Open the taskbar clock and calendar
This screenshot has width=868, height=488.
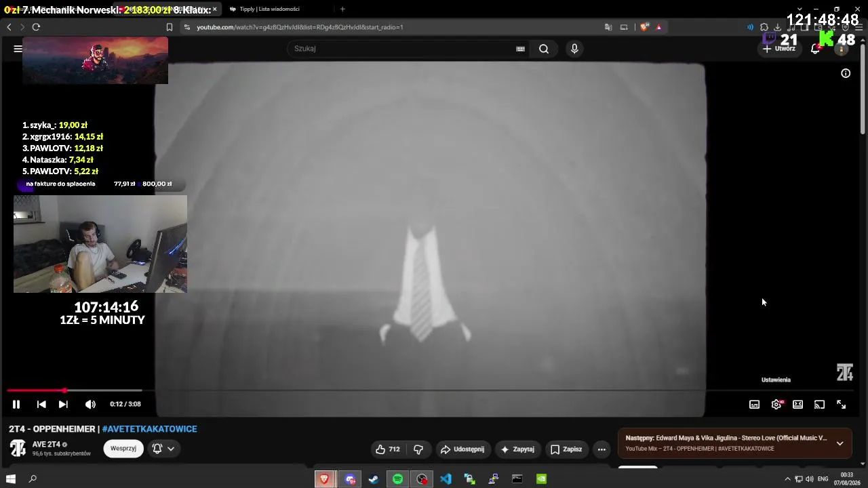coord(847,479)
